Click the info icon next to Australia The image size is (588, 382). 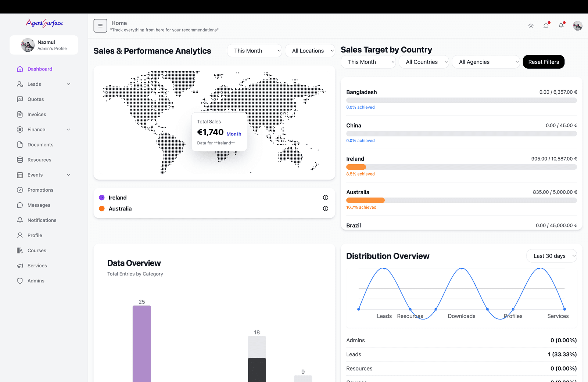pos(325,209)
